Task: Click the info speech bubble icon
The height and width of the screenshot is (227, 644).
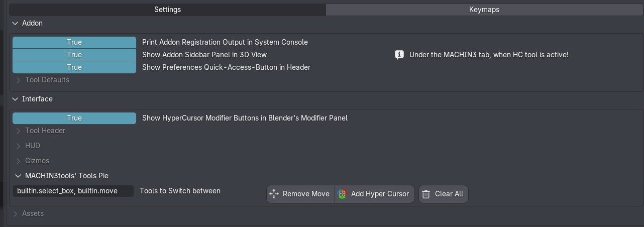Action: (399, 55)
